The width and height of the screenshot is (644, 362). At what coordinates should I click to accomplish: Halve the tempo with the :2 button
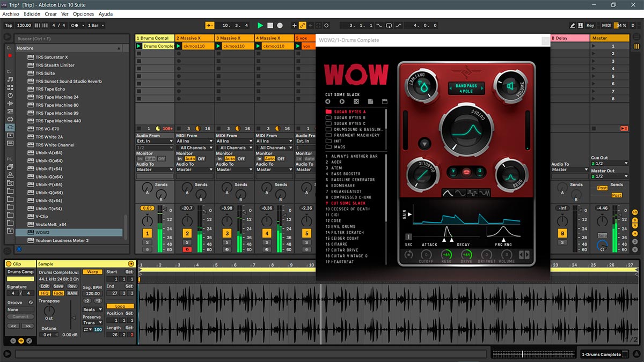coord(87,301)
